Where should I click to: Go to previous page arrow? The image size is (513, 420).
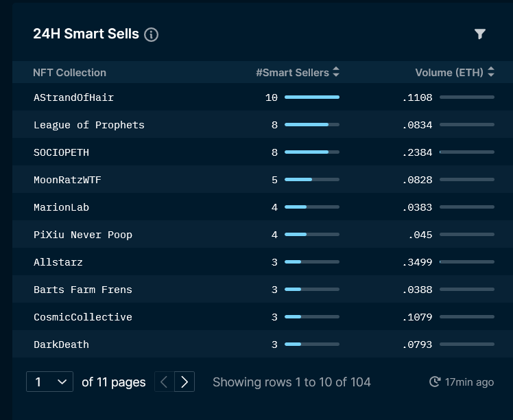pyautogui.click(x=164, y=382)
